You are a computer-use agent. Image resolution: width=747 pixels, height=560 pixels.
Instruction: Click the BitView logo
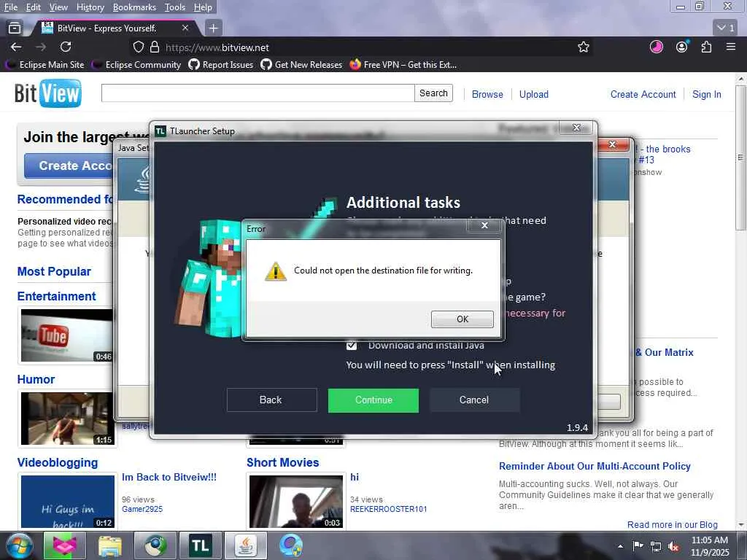[47, 93]
